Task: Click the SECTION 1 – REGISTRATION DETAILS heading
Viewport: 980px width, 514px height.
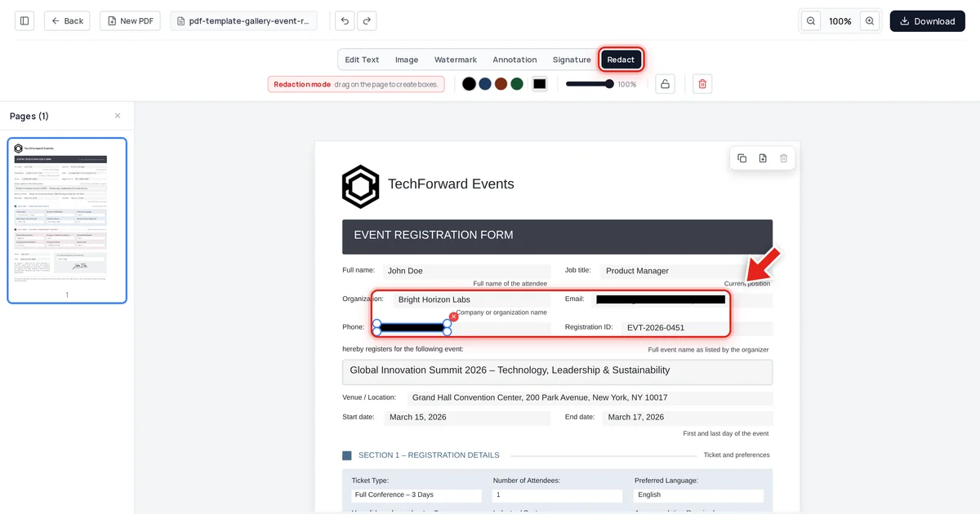Action: (429, 455)
